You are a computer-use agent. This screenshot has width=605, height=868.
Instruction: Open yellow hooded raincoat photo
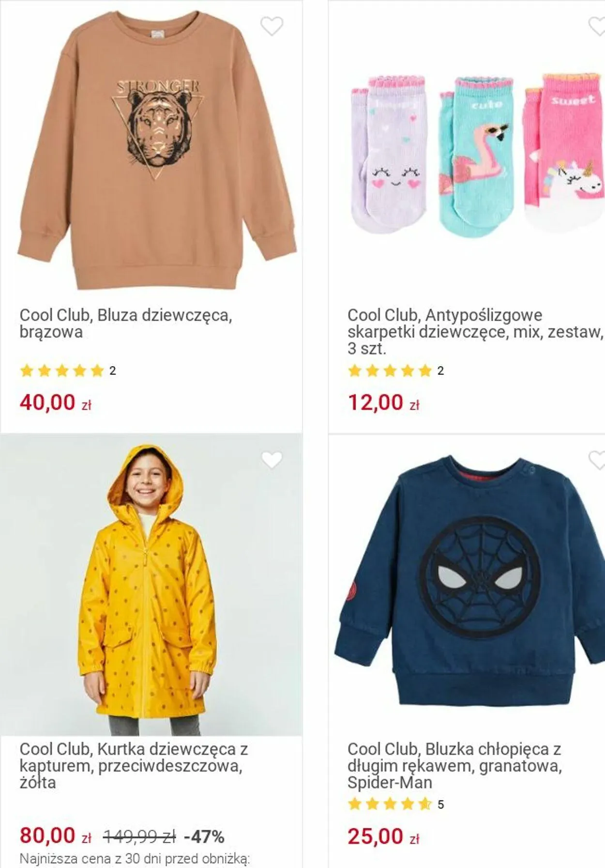tap(150, 586)
